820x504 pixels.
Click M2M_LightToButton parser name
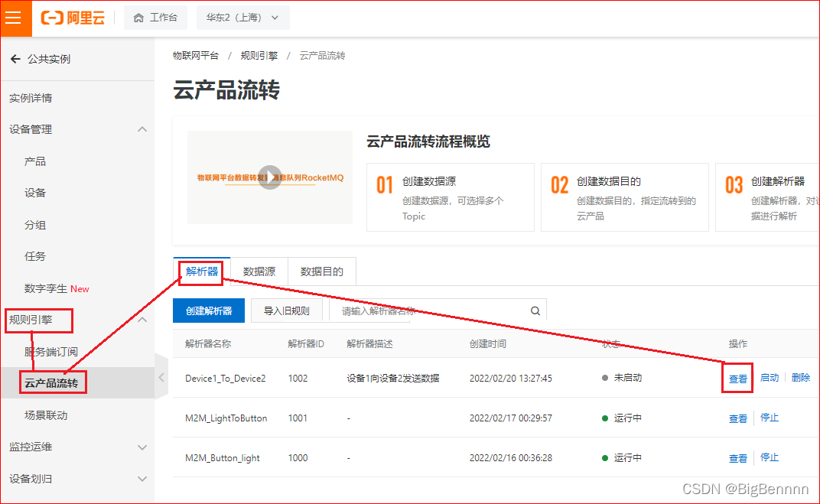[x=226, y=418]
